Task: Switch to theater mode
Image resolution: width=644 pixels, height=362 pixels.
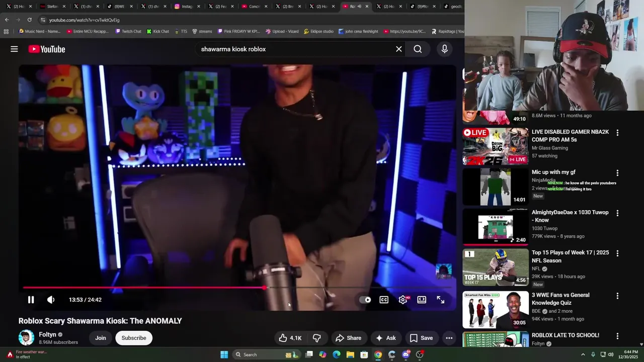Action: 422,300
